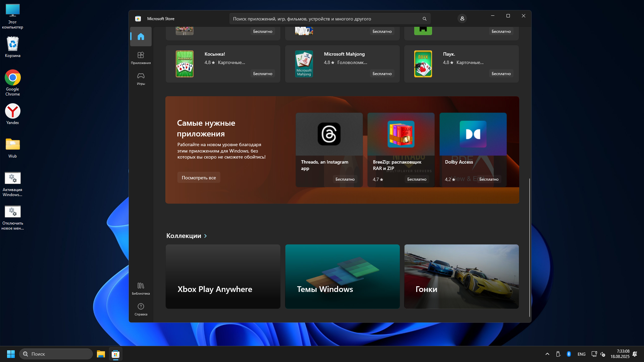This screenshot has height=362, width=644.
Task: Click the search magnifier icon
Action: (x=424, y=19)
